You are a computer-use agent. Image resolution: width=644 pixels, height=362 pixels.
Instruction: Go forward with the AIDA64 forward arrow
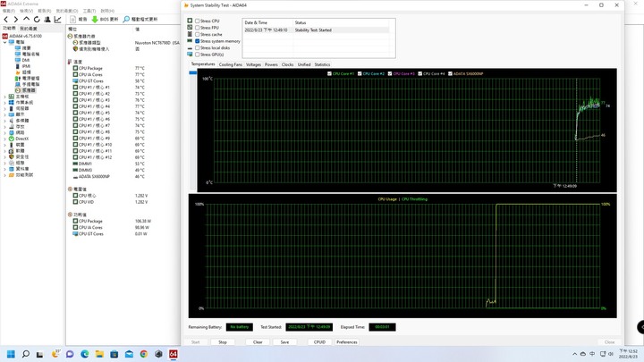15,20
